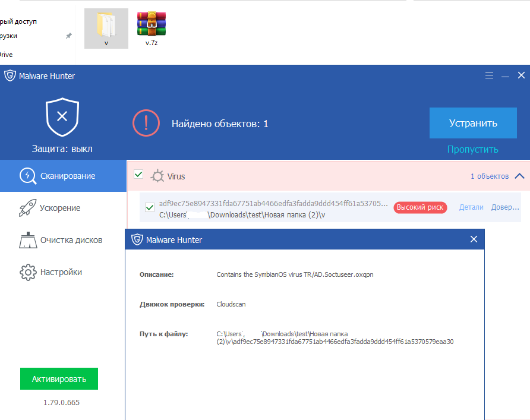
Task: Click the Malware Hunter logo in title bar
Action: (10, 75)
